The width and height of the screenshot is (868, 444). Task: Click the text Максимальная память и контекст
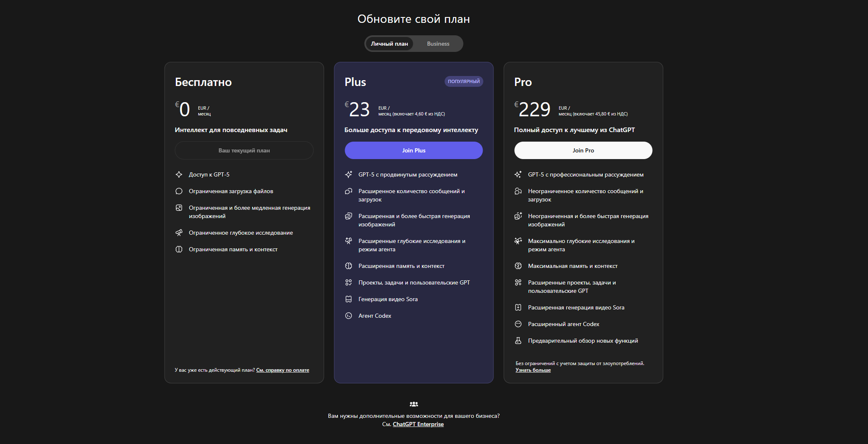pyautogui.click(x=573, y=266)
